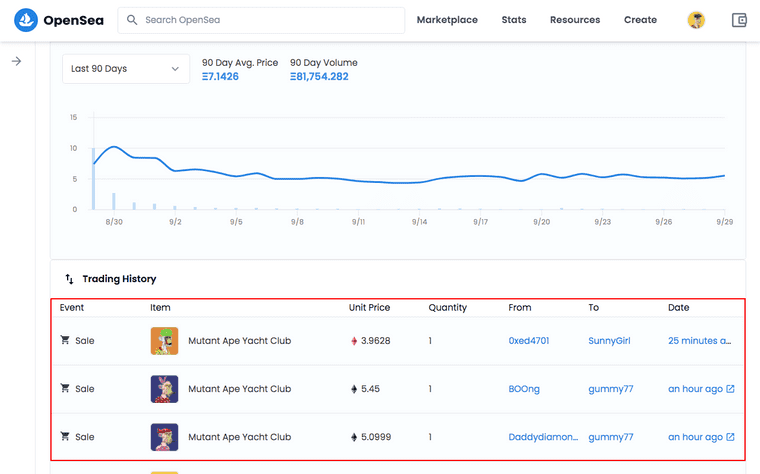Viewport: 760px width, 474px height.
Task: Click the 25 minutes ago date link
Action: 699,341
